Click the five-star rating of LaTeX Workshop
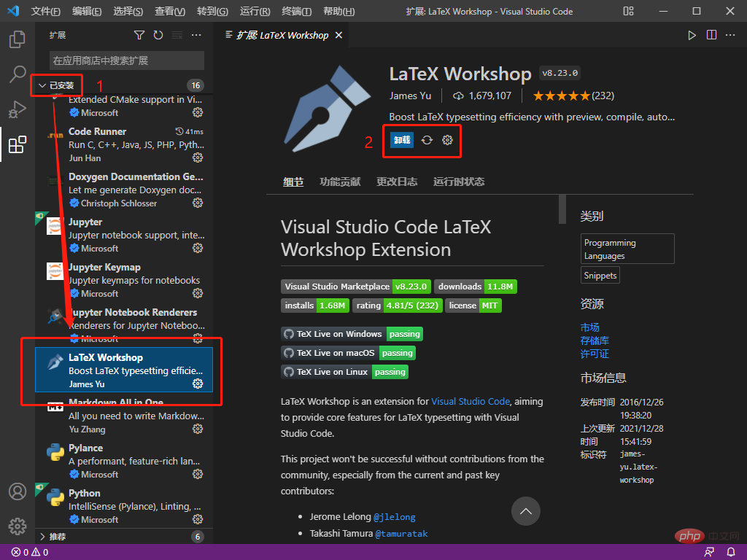Screen dimensions: 747x560 (x=561, y=96)
